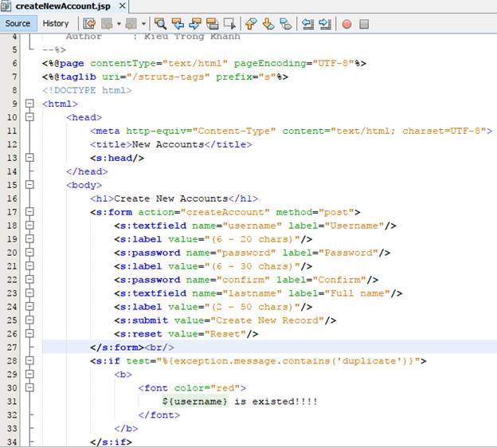Screen dimensions: 497x448
Task: Toggle Rectangular Selection icon
Action: [x=229, y=24]
